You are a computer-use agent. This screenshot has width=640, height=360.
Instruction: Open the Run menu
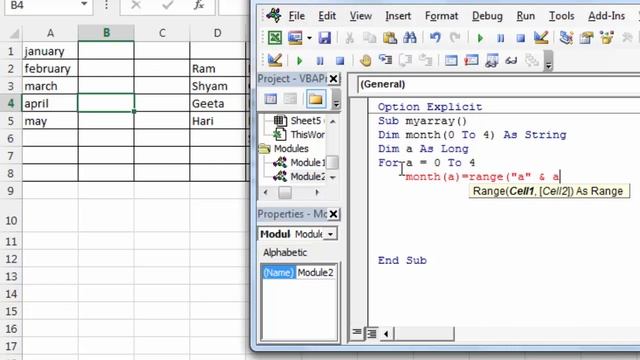click(x=525, y=16)
